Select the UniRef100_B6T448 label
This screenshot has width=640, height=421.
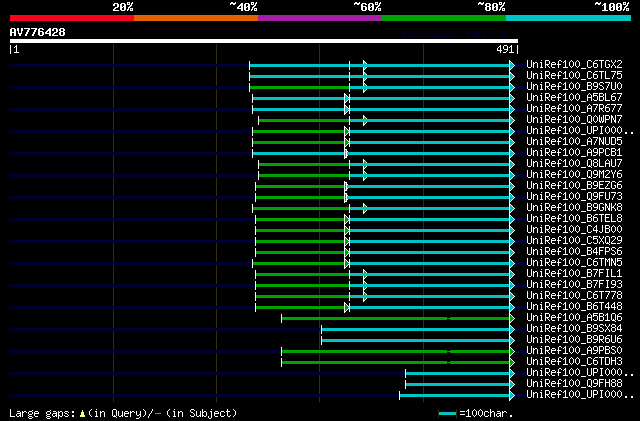point(574,307)
